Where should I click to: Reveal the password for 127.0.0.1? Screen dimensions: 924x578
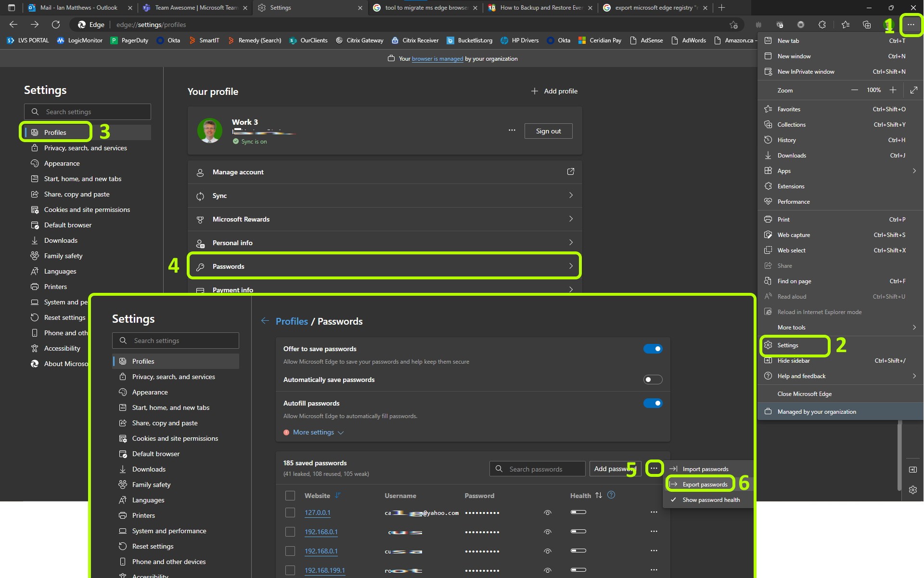point(547,512)
